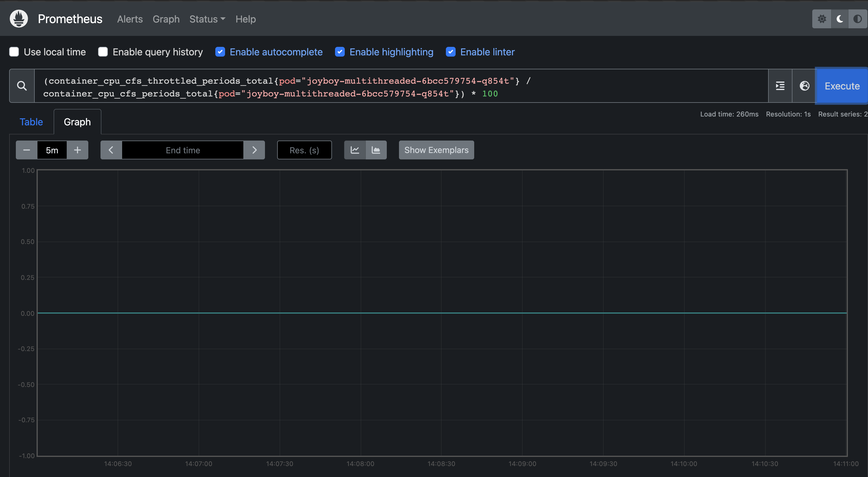Click the Show Exemplars button
This screenshot has width=868, height=477.
[x=436, y=150]
